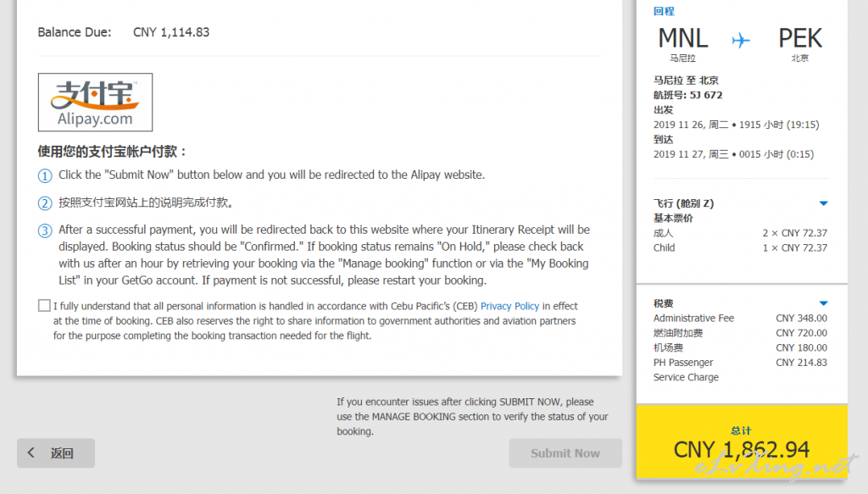The height and width of the screenshot is (494, 868).
Task: Click the Administrative Fee amount CNY 348.00
Action: [x=801, y=318]
